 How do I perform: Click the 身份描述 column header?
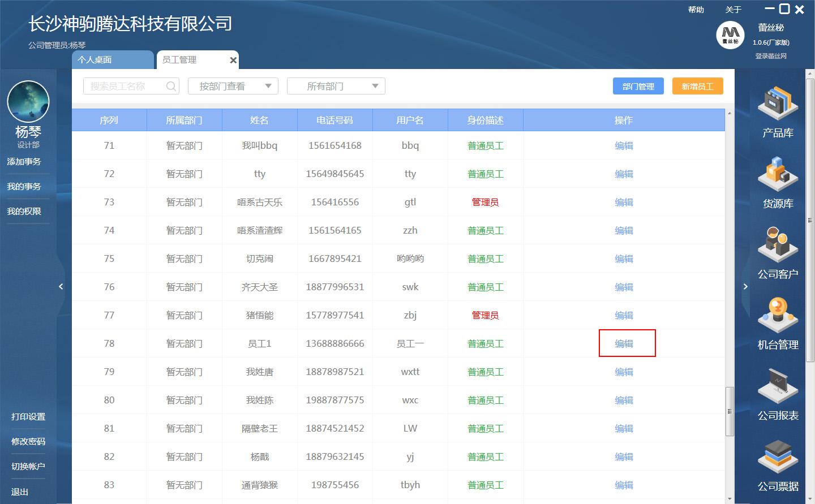(x=486, y=120)
